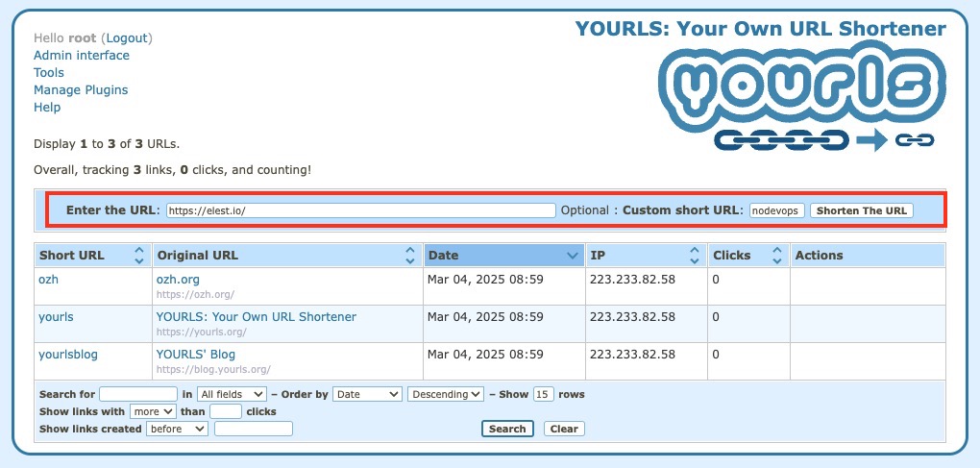Open the ozh short URL link
This screenshot has width=980, height=468.
pos(48,280)
